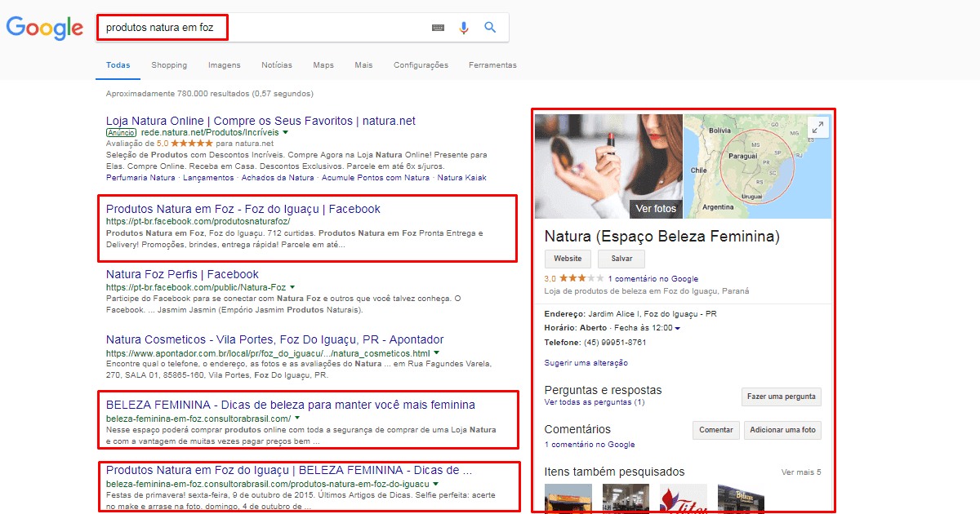Open the related item thumbnail with red logo
The height and width of the screenshot is (514, 980).
click(x=684, y=498)
